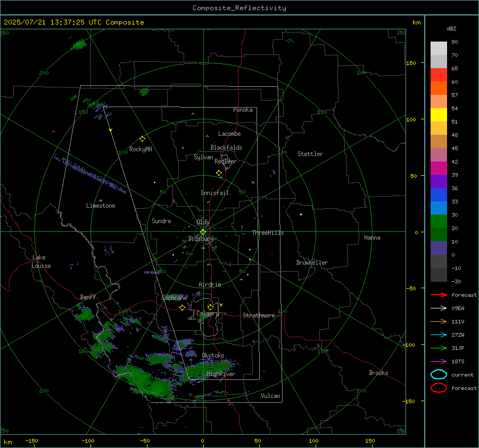Image resolution: width=479 pixels, height=448 pixels.
Task: Click the Brooks town label
Action: click(378, 373)
